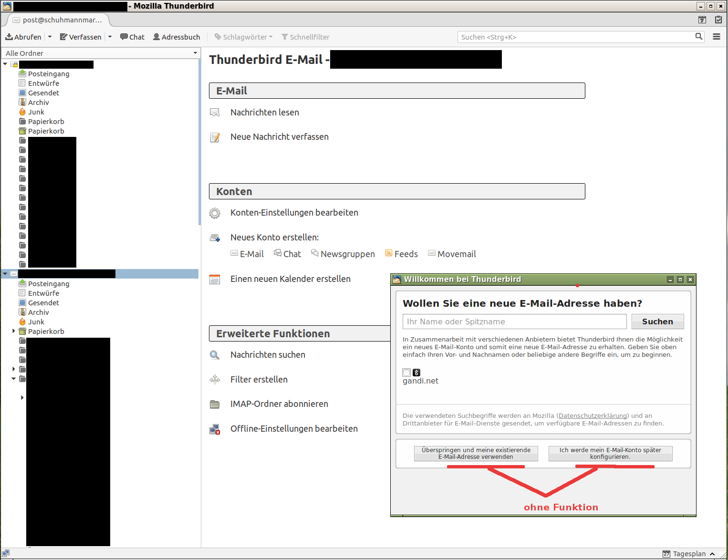
Task: Click the gandi.net provider name
Action: pos(420,381)
